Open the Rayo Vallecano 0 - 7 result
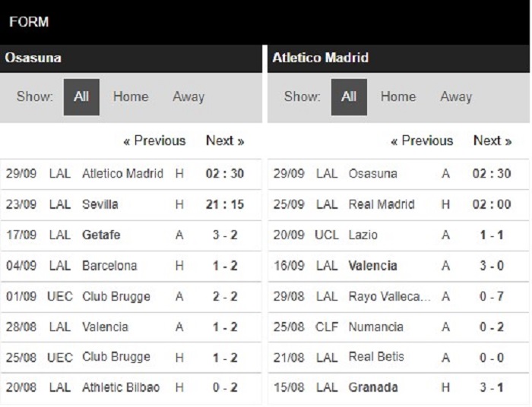This screenshot has height=407, width=532. coord(398,297)
